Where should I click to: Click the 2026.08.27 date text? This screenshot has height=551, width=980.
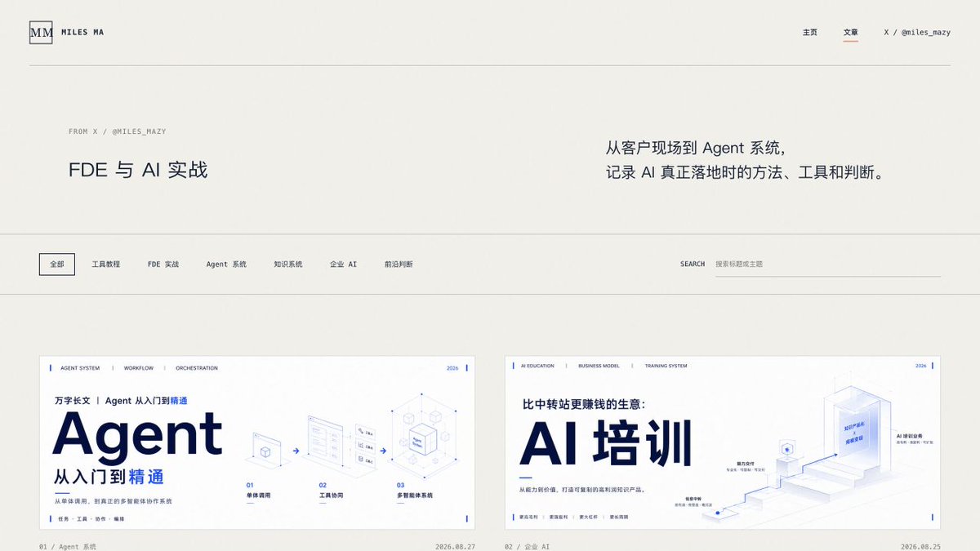pos(455,547)
